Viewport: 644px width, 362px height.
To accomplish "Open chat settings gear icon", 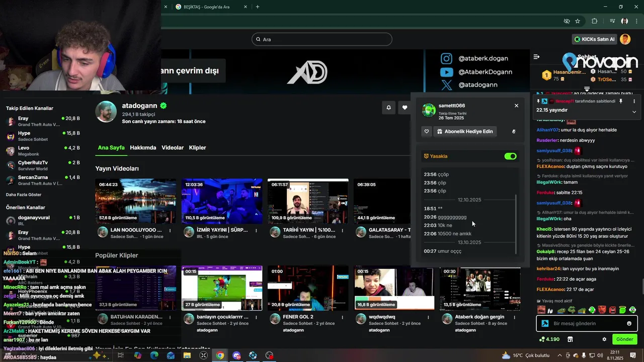I will (604, 339).
